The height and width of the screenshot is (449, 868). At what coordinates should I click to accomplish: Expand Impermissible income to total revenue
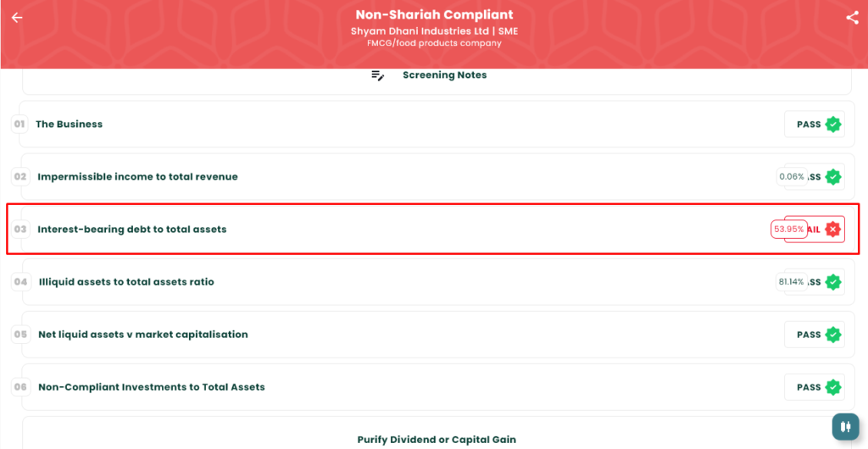coord(137,177)
